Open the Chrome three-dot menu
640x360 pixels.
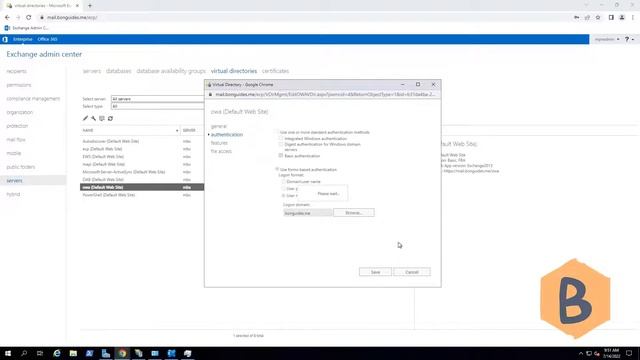[x=633, y=18]
